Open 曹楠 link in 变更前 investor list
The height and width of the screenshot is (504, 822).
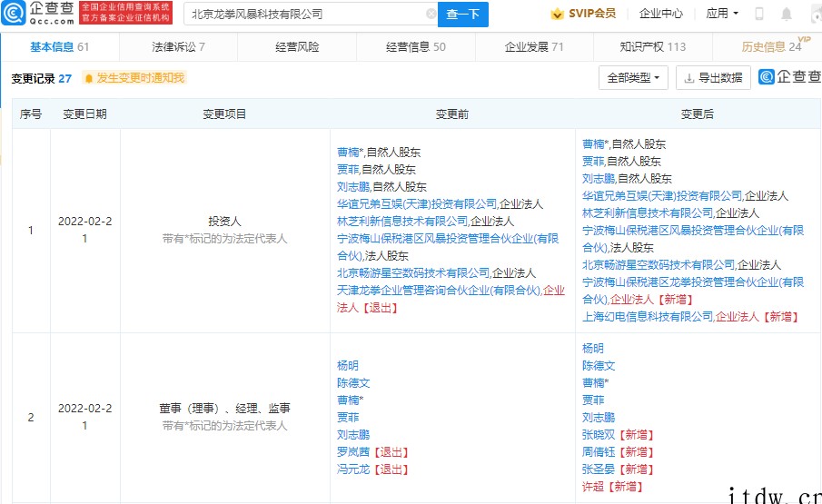pos(348,153)
